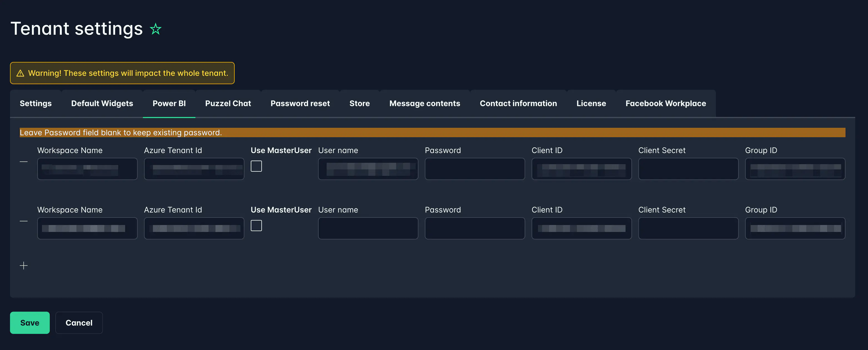Open the Default Widgets tab

coord(102,104)
